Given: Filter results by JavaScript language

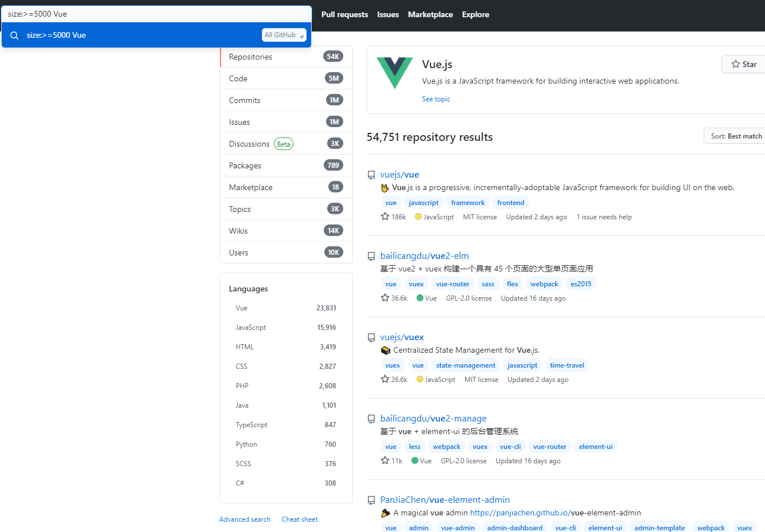Looking at the screenshot, I should click(286, 328).
